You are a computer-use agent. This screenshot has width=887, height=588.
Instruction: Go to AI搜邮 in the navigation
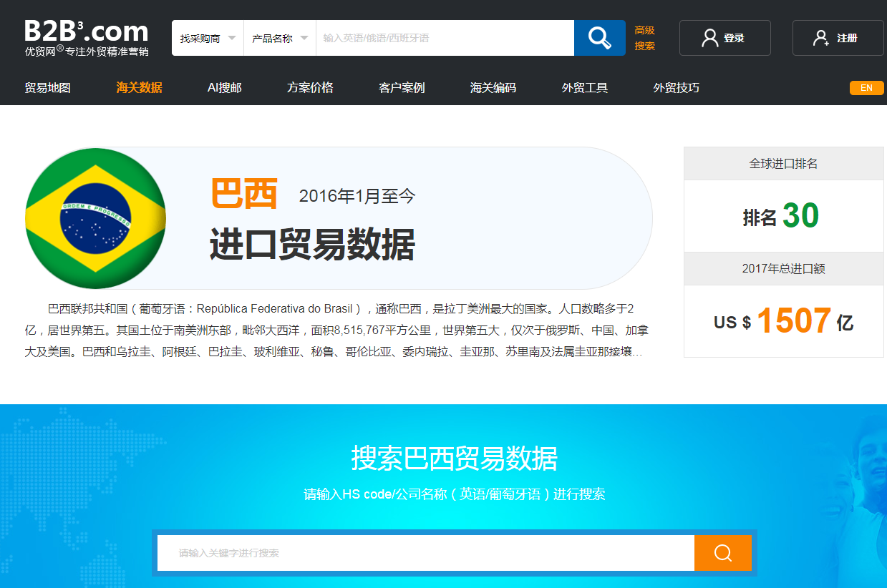225,88
